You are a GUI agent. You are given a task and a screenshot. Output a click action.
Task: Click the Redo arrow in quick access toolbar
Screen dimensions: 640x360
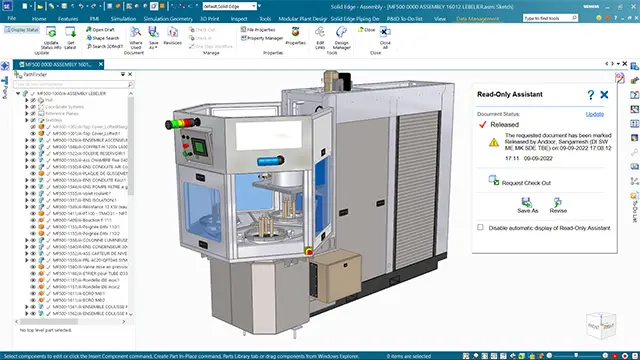pos(93,6)
